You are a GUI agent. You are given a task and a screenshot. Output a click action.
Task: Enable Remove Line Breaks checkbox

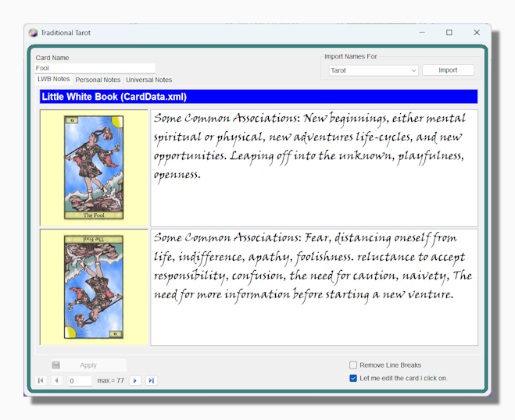point(353,365)
